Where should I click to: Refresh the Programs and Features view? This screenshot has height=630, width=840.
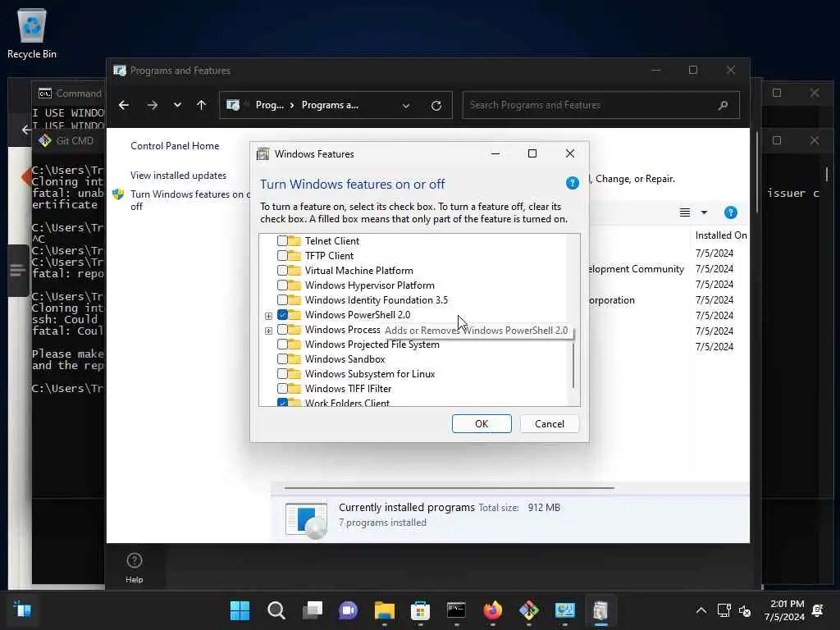click(436, 106)
